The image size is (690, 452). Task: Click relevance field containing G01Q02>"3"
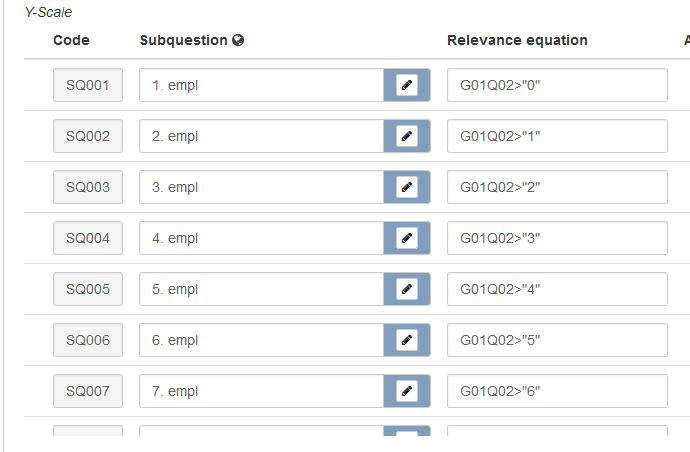tap(557, 238)
